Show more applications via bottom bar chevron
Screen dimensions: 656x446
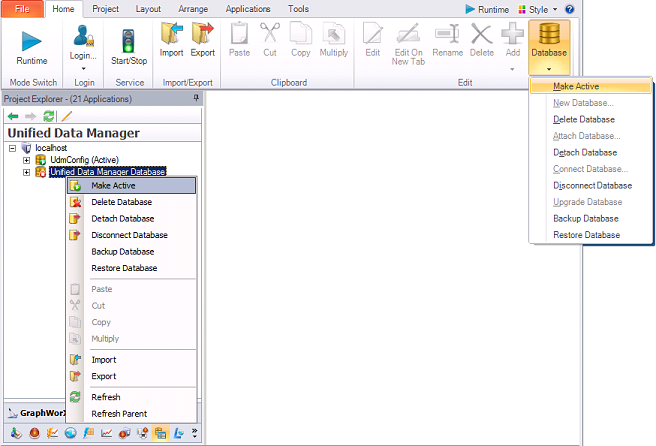click(x=194, y=433)
